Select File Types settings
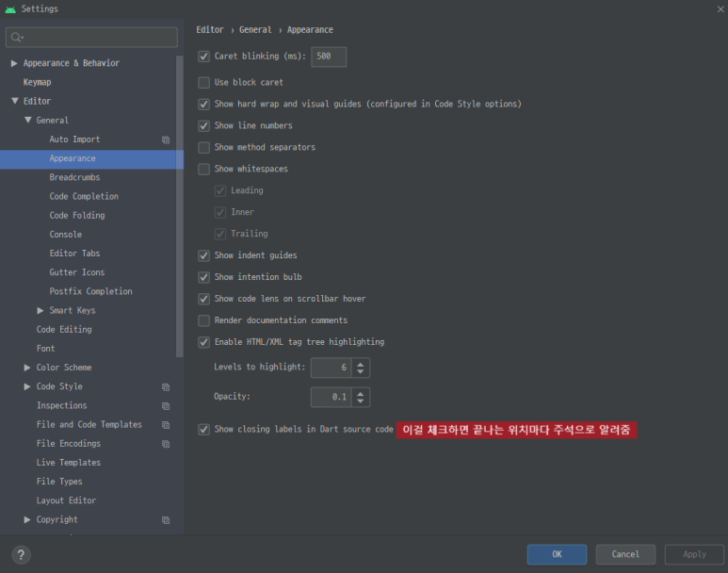 coord(59,482)
